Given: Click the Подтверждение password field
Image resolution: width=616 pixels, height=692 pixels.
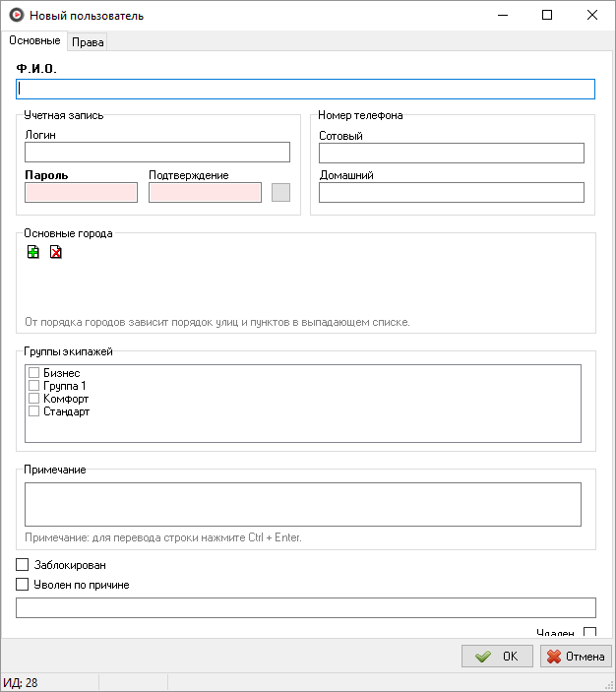Looking at the screenshot, I should (205, 192).
